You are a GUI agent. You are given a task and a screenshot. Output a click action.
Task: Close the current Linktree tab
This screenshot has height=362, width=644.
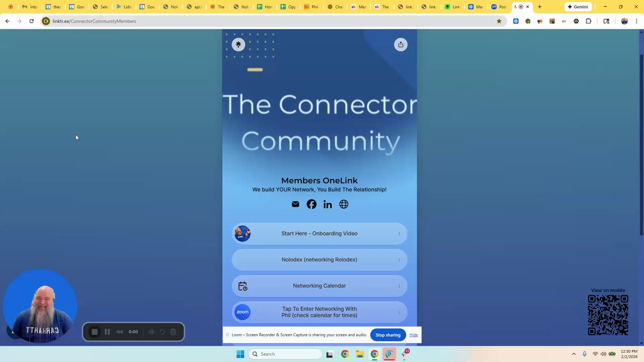click(527, 7)
